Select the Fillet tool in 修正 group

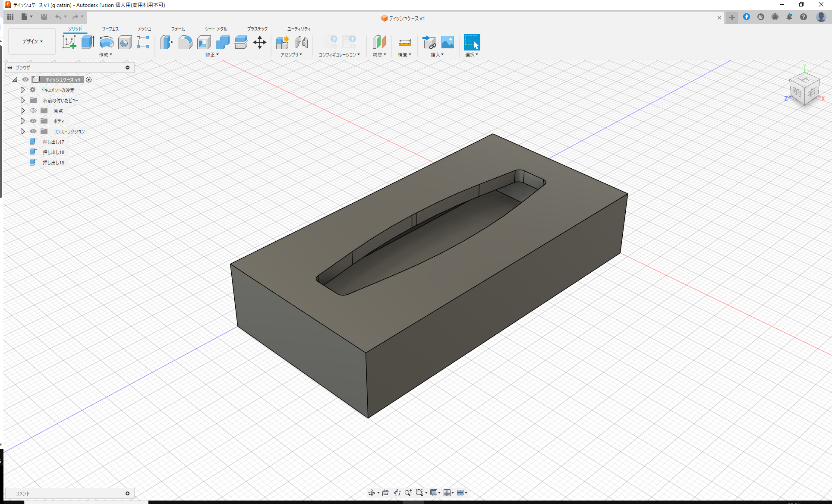coord(185,42)
